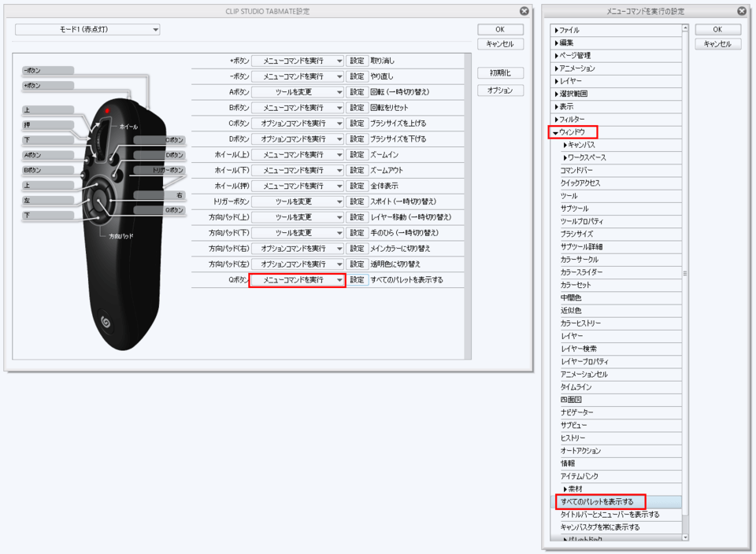Open the トリガーボタン action type dropdown
Viewport: 756px width, 554px height.
tap(298, 201)
